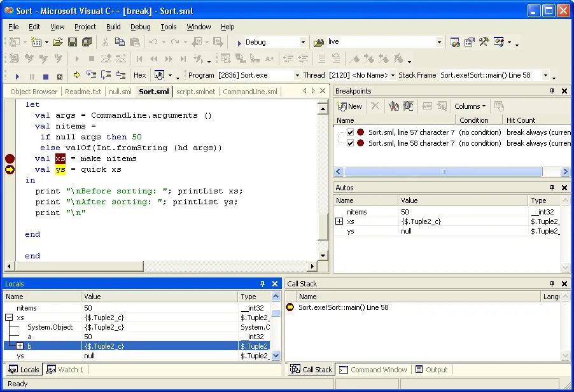Image resolution: width=574 pixels, height=392 pixels.
Task: Click the Breakpoints window hand icon
Action: 159,75
